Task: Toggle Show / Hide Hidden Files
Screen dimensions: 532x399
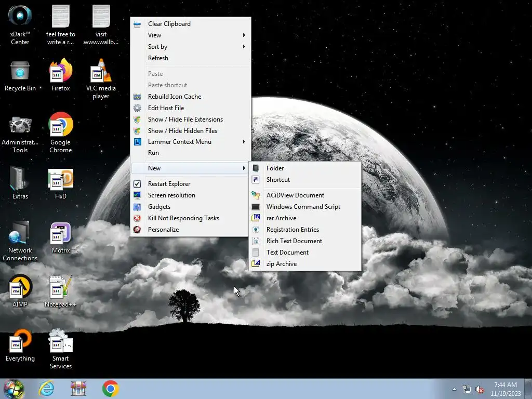Action: (190, 131)
